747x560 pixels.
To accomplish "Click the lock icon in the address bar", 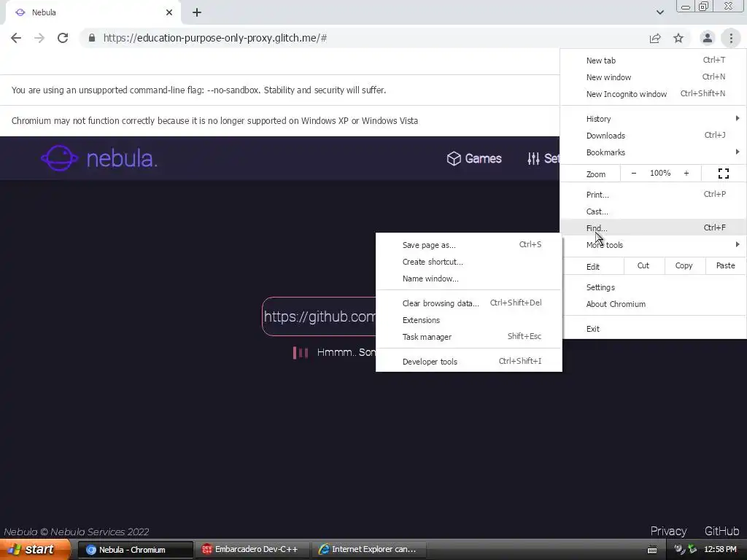I will click(92, 38).
